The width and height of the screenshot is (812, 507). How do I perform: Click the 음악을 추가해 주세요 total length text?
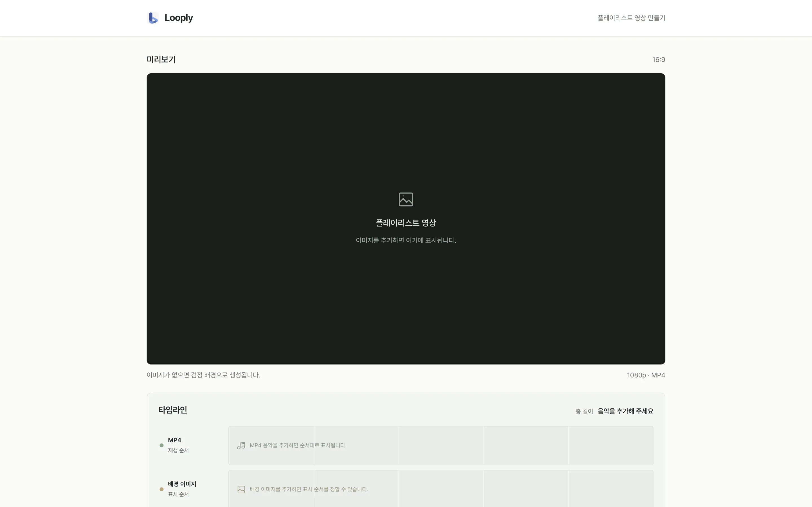click(625, 411)
